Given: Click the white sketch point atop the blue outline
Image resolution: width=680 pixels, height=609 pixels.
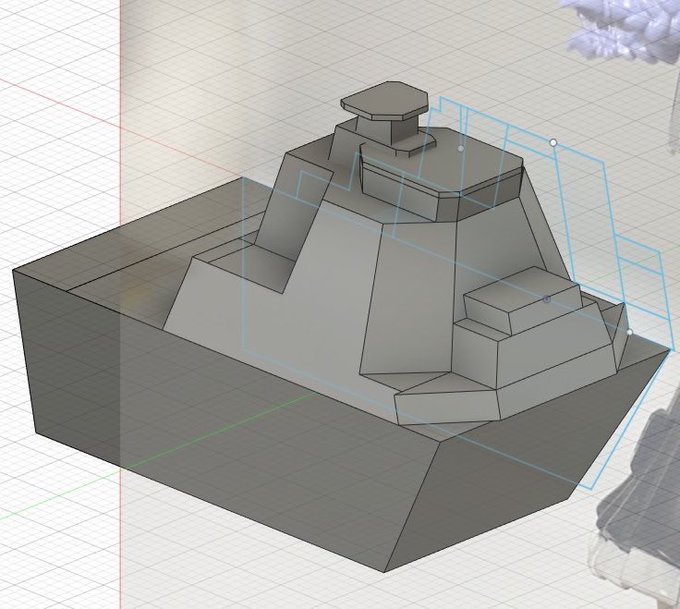Looking at the screenshot, I should (553, 142).
